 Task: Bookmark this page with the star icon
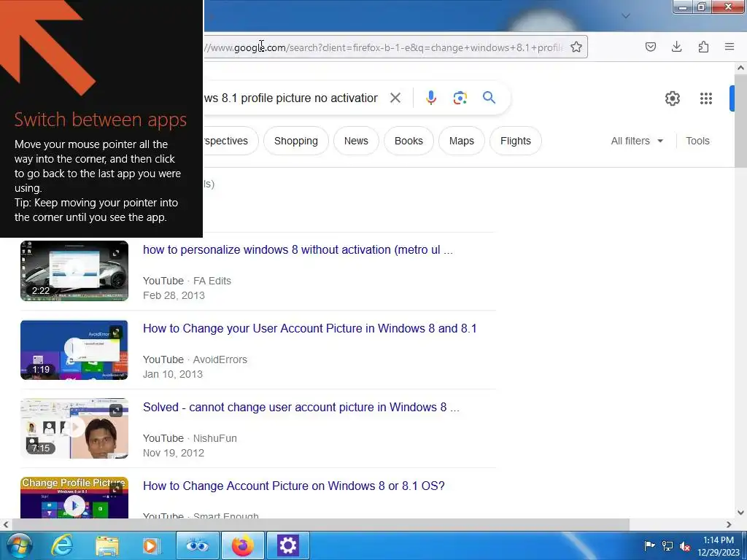[x=576, y=47]
